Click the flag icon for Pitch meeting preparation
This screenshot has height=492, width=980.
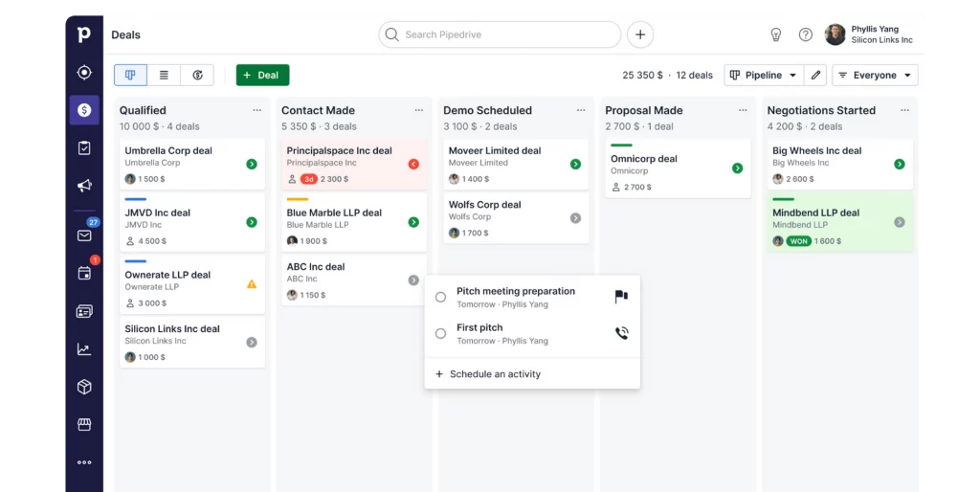(621, 297)
